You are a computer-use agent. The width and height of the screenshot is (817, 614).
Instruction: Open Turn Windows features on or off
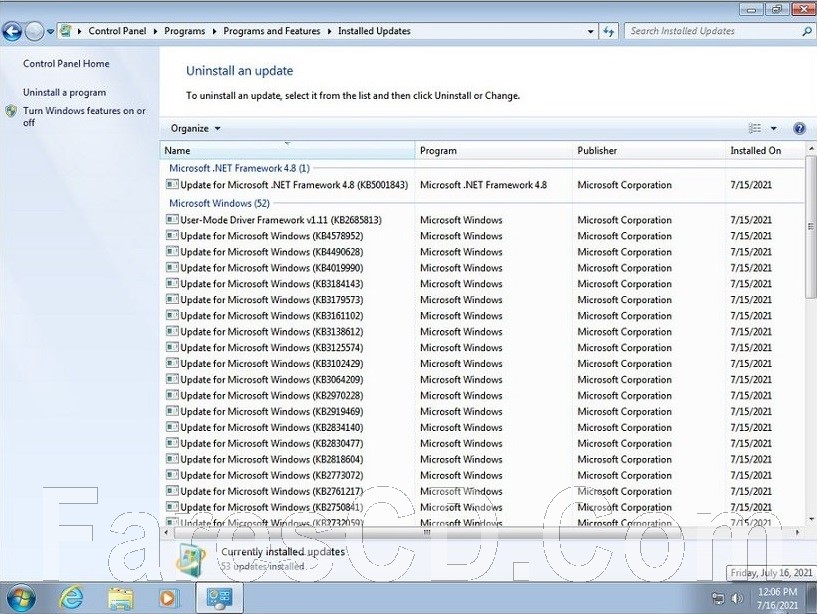(x=84, y=116)
